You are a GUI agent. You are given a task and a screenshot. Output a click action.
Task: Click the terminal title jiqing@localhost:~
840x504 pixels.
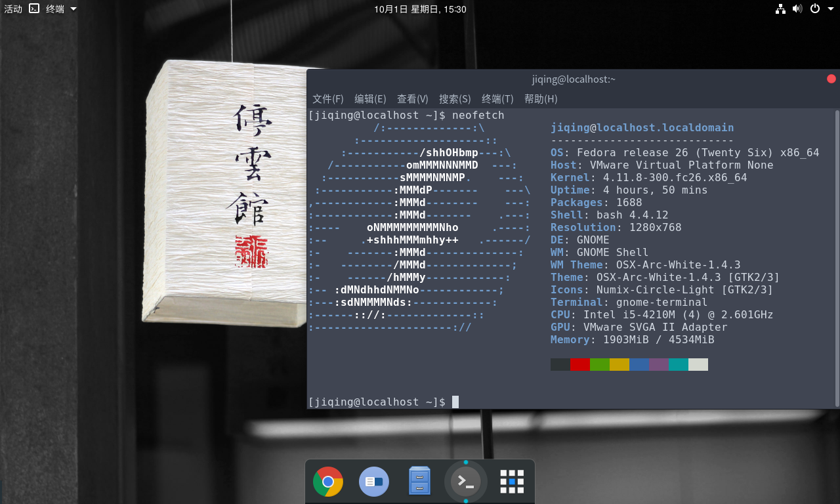(x=574, y=79)
